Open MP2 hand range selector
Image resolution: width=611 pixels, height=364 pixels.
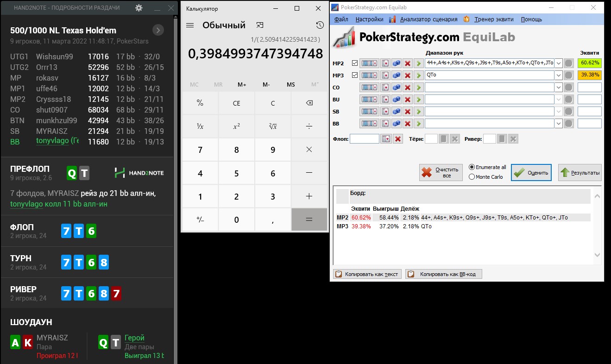369,63
